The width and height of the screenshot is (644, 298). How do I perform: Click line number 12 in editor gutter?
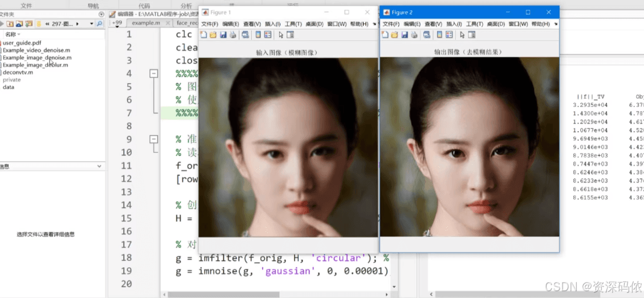coord(127,178)
